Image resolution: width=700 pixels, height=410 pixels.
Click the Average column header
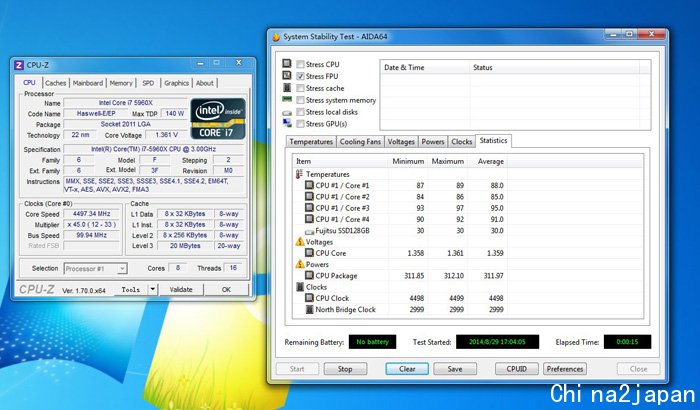[x=488, y=161]
